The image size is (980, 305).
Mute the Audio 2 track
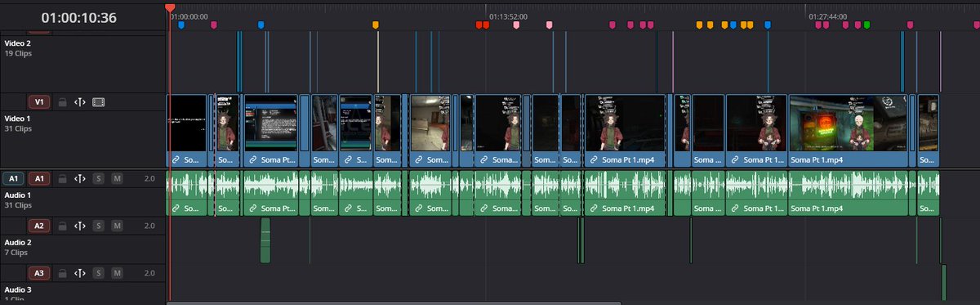pyautogui.click(x=117, y=225)
